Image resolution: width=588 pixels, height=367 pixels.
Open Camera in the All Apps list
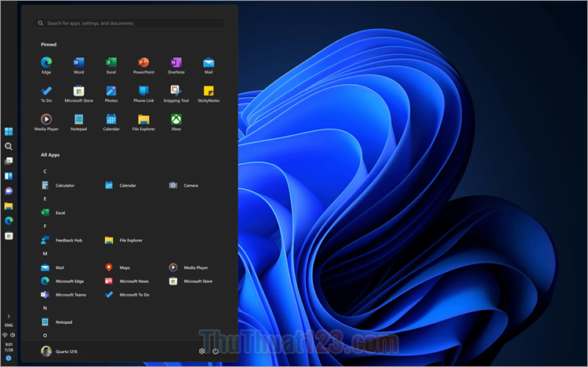(183, 185)
